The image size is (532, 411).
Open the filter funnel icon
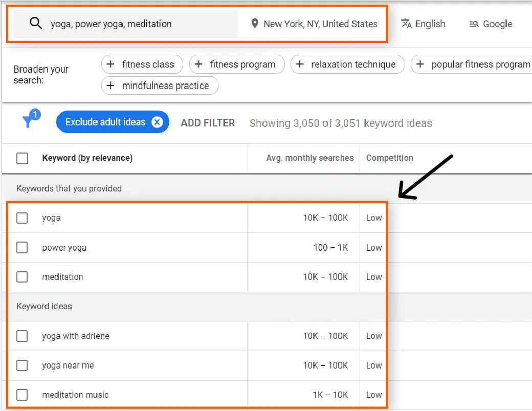(29, 121)
